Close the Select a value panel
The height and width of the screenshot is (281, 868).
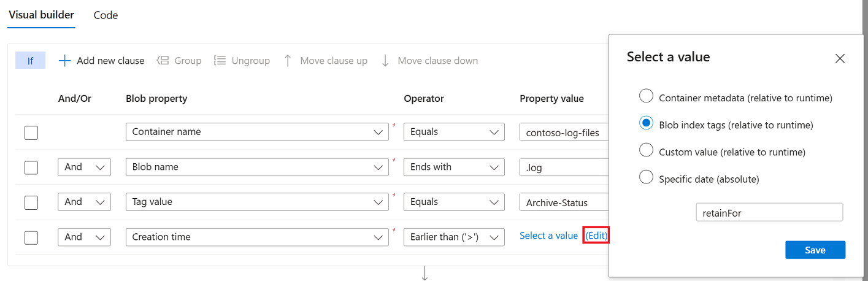840,58
